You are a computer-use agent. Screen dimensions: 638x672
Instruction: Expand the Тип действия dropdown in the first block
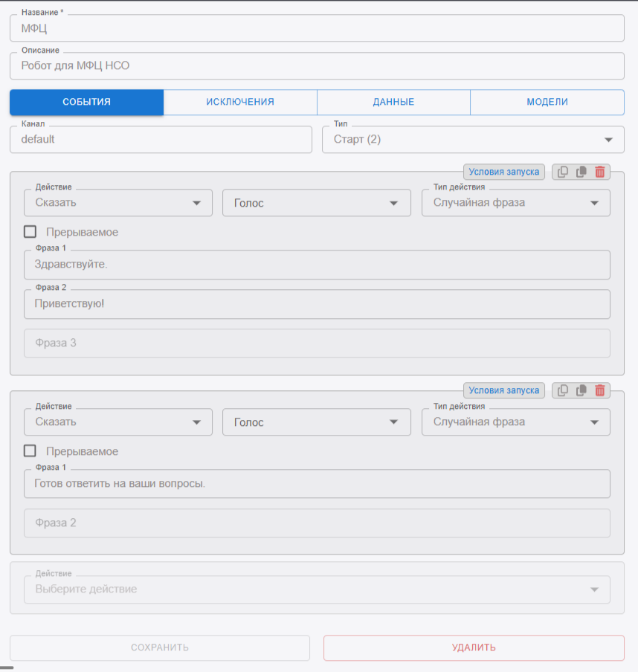515,203
